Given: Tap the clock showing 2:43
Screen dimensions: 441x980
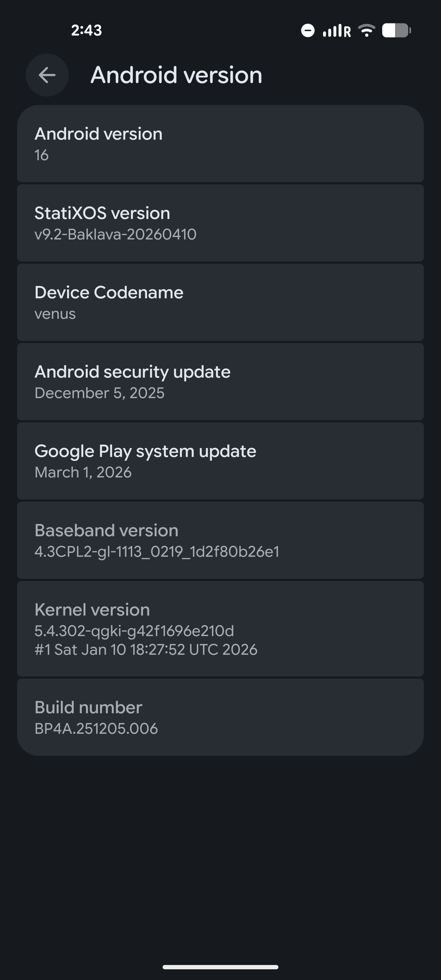Looking at the screenshot, I should click(x=86, y=30).
